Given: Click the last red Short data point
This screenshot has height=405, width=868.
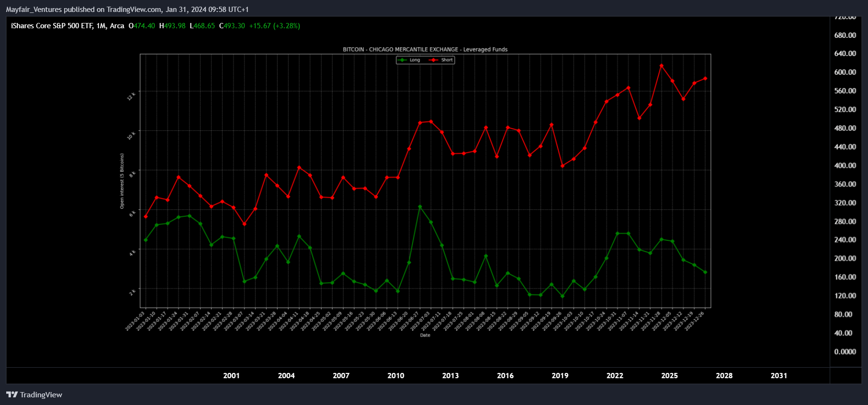Looking at the screenshot, I should click(705, 79).
